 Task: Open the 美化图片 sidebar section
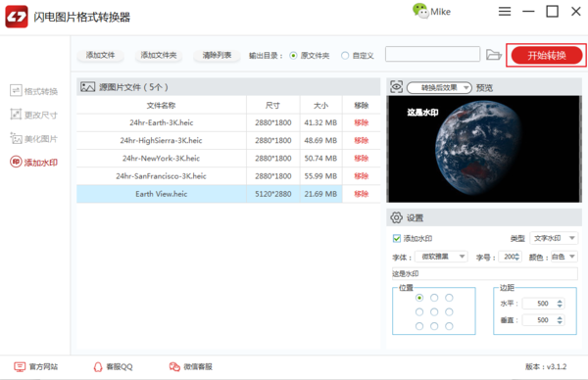[33, 139]
